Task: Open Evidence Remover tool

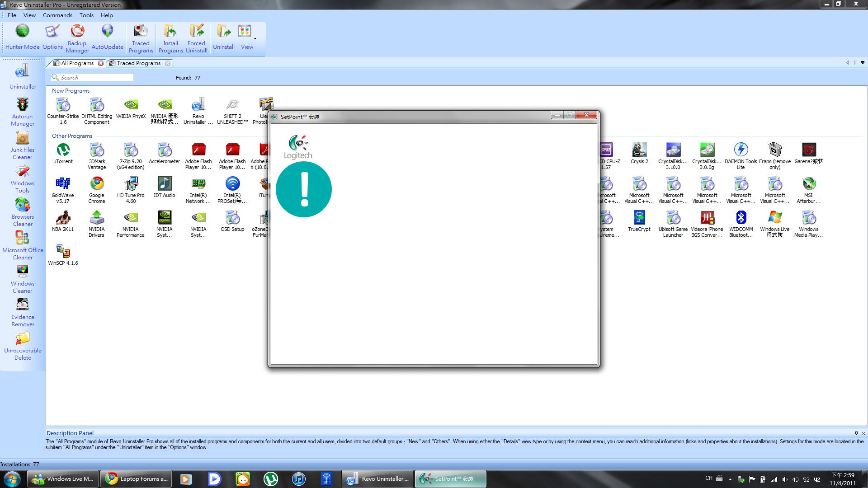Action: 23,313
